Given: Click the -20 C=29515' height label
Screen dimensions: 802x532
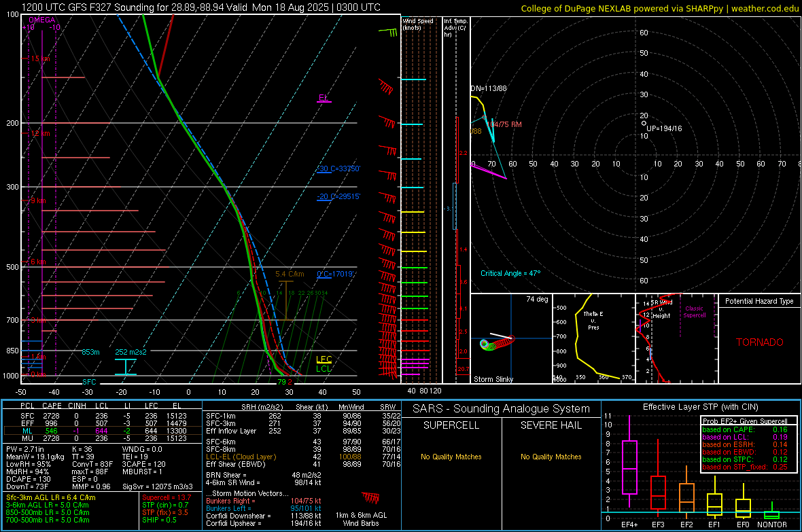Looking at the screenshot, I should point(338,196).
